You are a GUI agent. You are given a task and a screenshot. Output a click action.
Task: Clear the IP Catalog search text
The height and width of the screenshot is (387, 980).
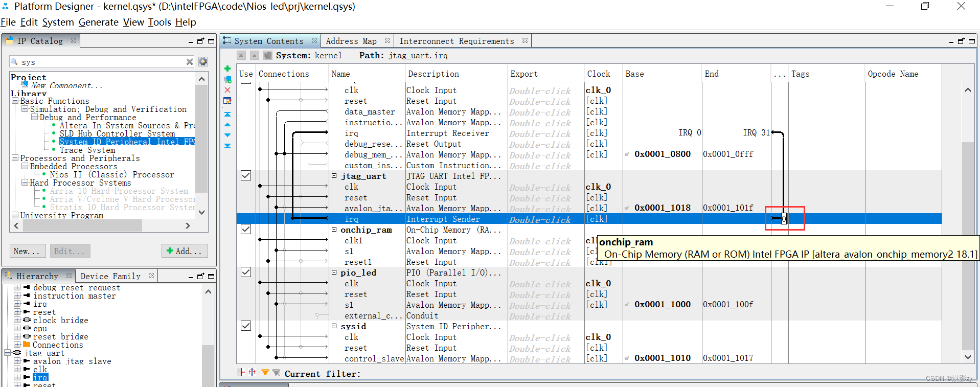(190, 62)
